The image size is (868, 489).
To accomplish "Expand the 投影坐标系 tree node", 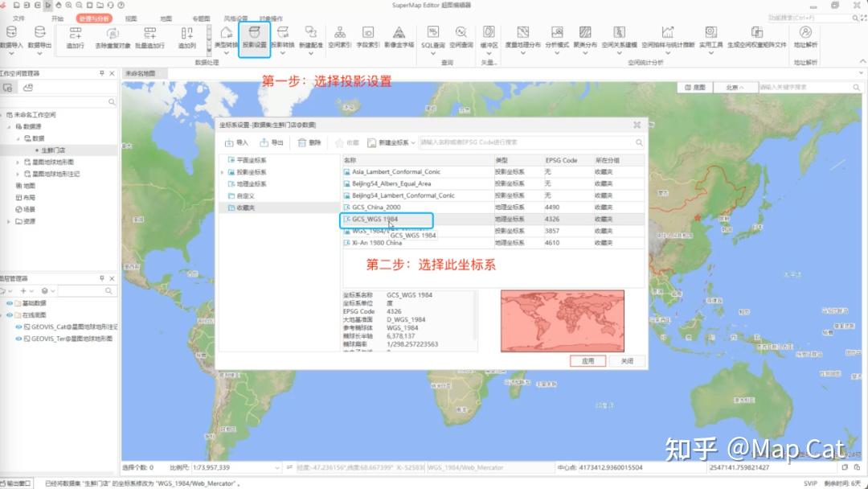I will pyautogui.click(x=223, y=174).
